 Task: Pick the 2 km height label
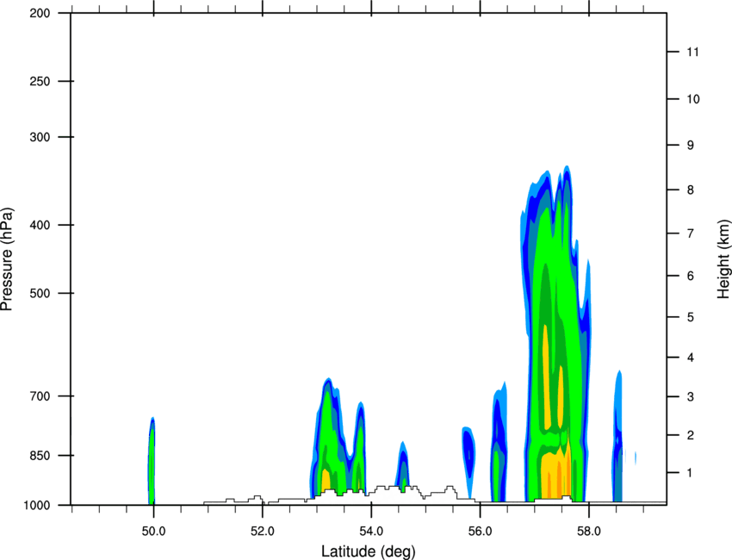tap(691, 435)
